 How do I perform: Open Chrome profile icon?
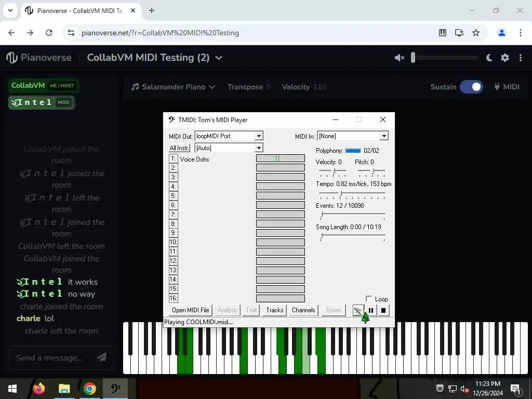point(502,33)
